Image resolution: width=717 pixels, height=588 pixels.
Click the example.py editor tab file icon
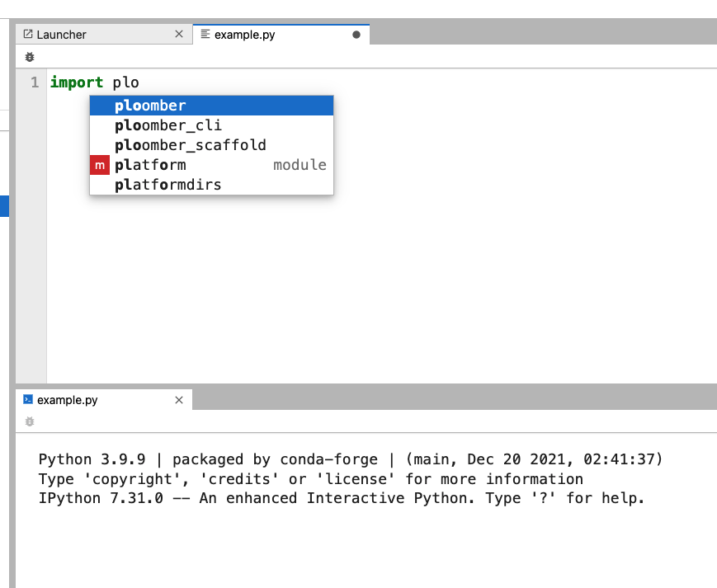pyautogui.click(x=205, y=34)
